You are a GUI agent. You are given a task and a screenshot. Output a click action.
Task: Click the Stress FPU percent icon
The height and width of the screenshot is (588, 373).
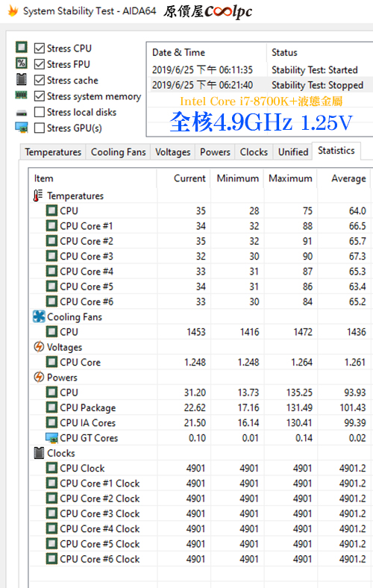point(22,63)
